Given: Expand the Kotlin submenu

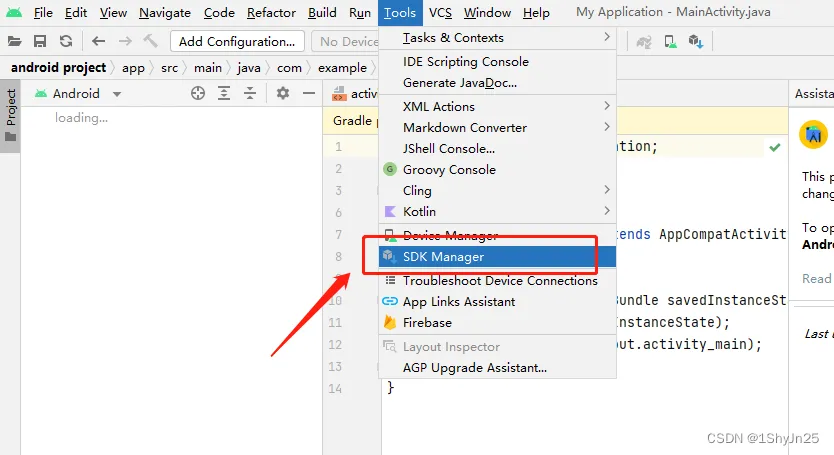Looking at the screenshot, I should pos(497,212).
